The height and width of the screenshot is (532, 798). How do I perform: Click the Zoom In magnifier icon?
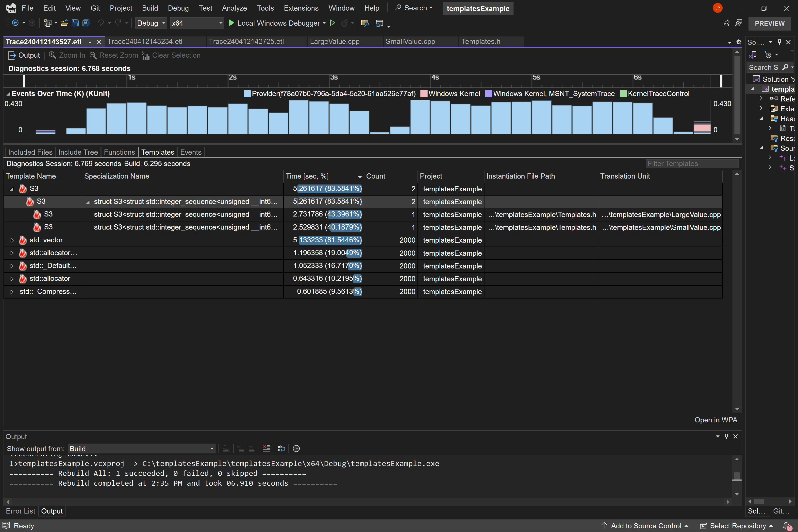[x=52, y=55]
